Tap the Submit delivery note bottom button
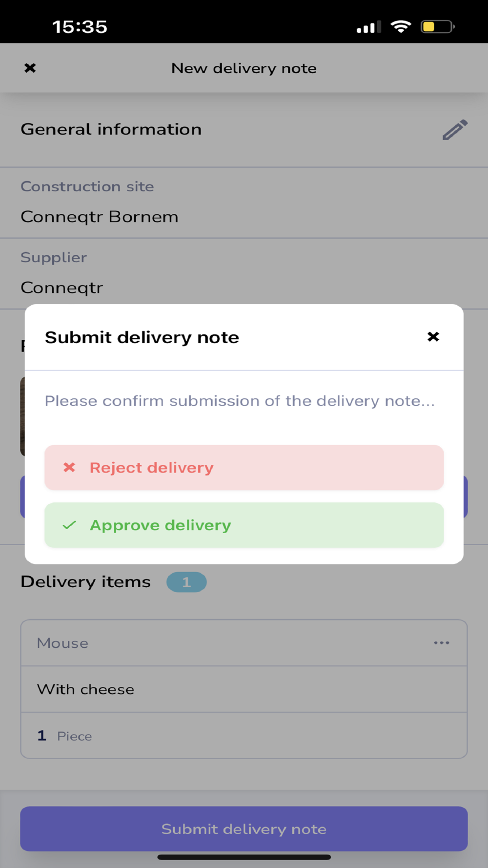The image size is (488, 868). pos(244,829)
